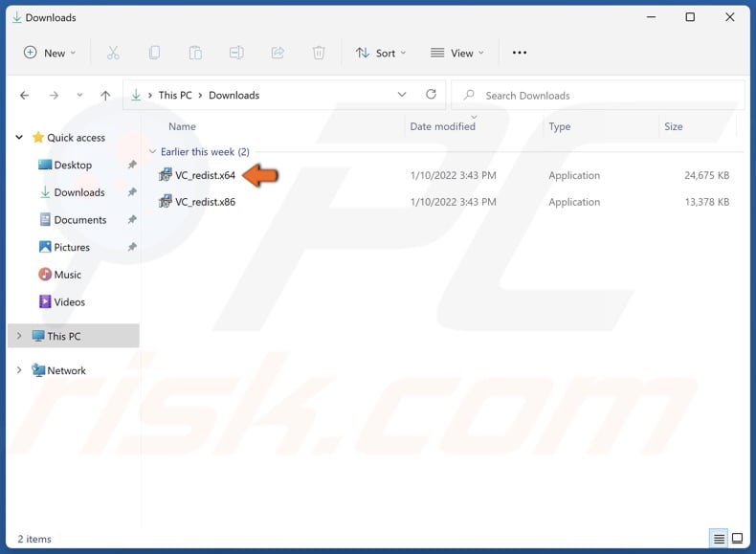Image resolution: width=756 pixels, height=554 pixels.
Task: Refresh the Downloads folder
Action: (431, 95)
